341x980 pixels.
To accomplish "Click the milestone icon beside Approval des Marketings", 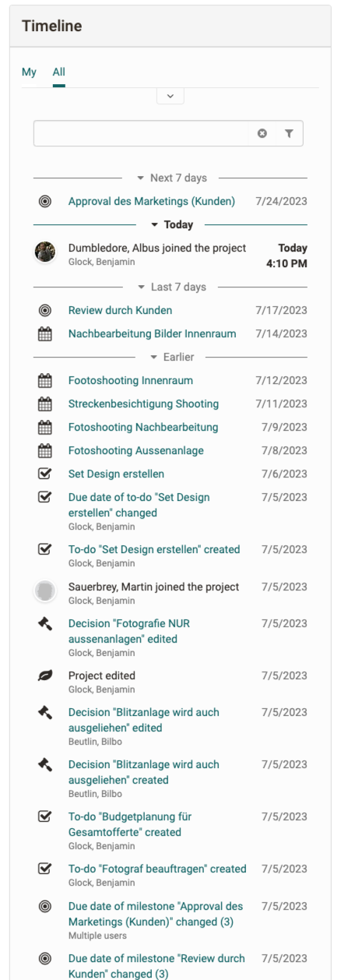I will click(x=45, y=202).
